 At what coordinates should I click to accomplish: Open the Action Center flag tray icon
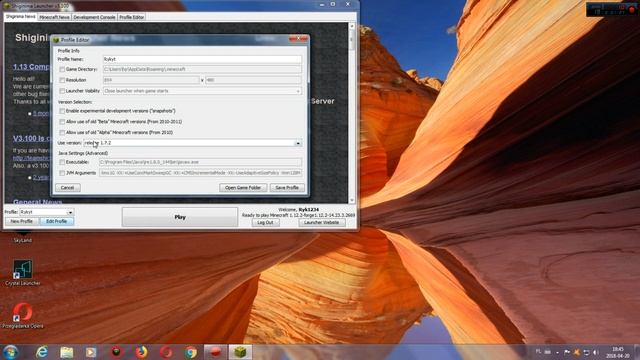coord(567,352)
